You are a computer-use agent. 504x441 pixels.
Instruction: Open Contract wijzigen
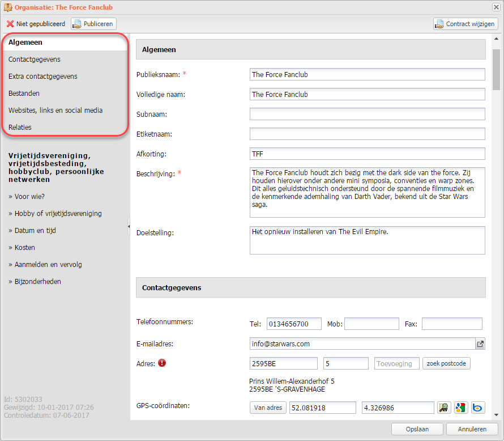point(465,24)
